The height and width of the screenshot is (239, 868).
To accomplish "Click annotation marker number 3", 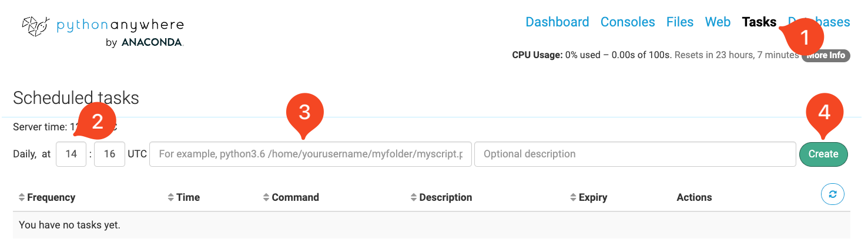I will (304, 112).
